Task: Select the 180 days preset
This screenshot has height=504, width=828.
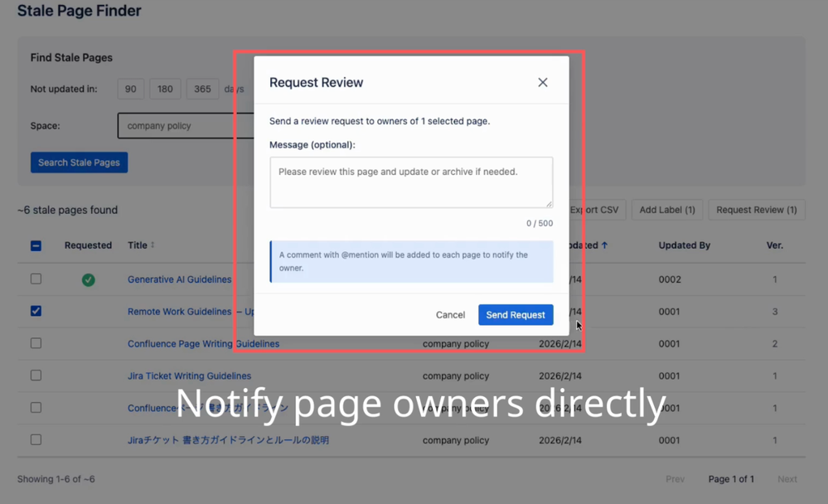Action: [x=165, y=90]
